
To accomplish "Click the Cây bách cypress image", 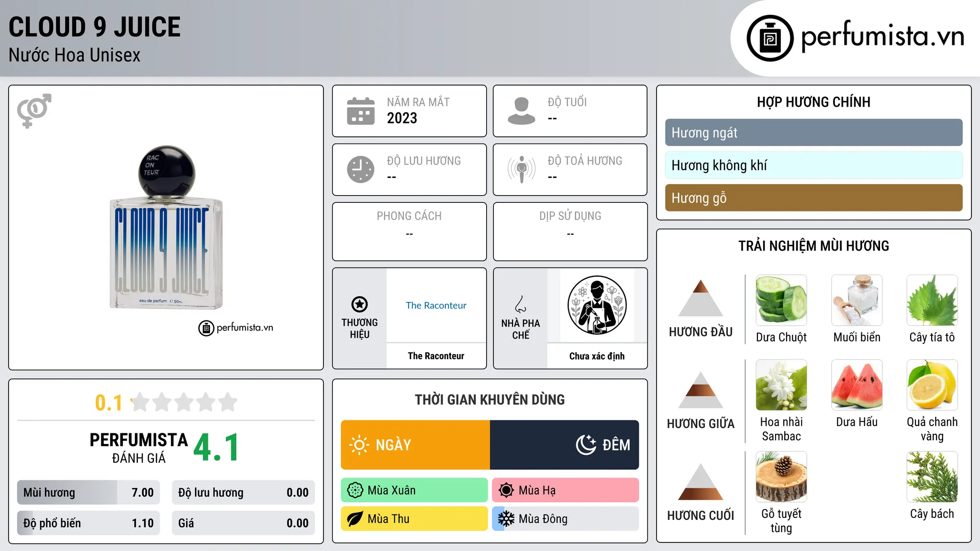I will [932, 477].
